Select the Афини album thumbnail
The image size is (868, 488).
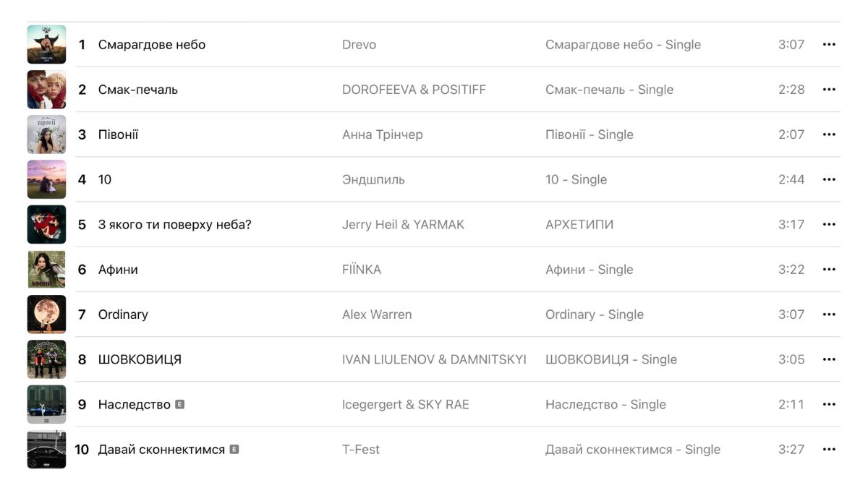(46, 270)
